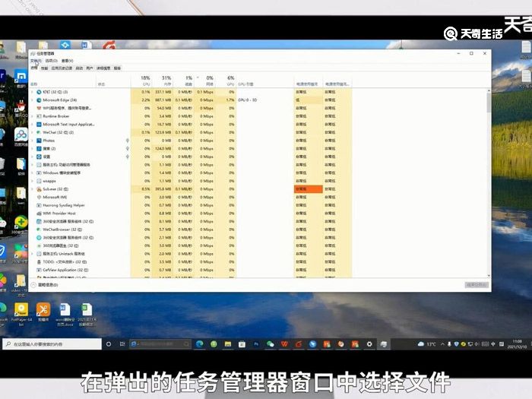Sort processes by 内存 column header
This screenshot has width=532, height=399.
point(162,81)
